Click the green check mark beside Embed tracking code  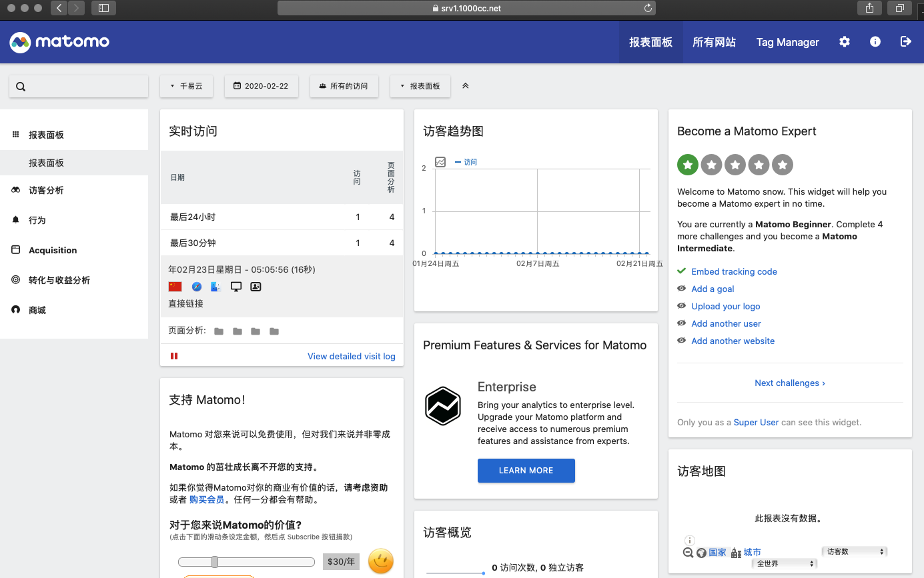681,271
